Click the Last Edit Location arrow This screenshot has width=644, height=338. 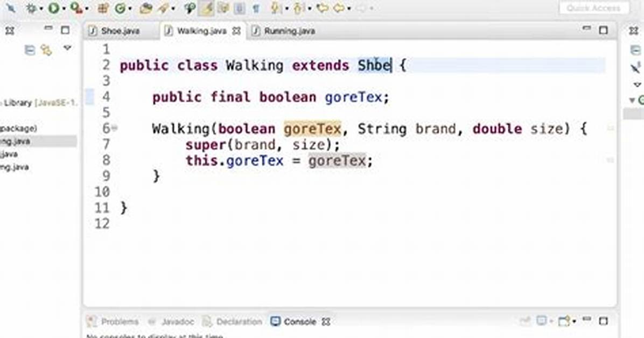(323, 8)
